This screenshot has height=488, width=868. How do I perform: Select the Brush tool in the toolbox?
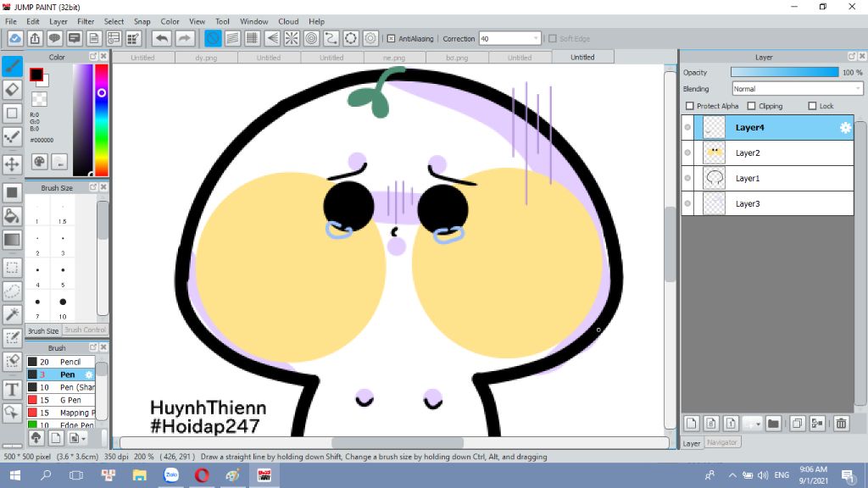(x=12, y=66)
